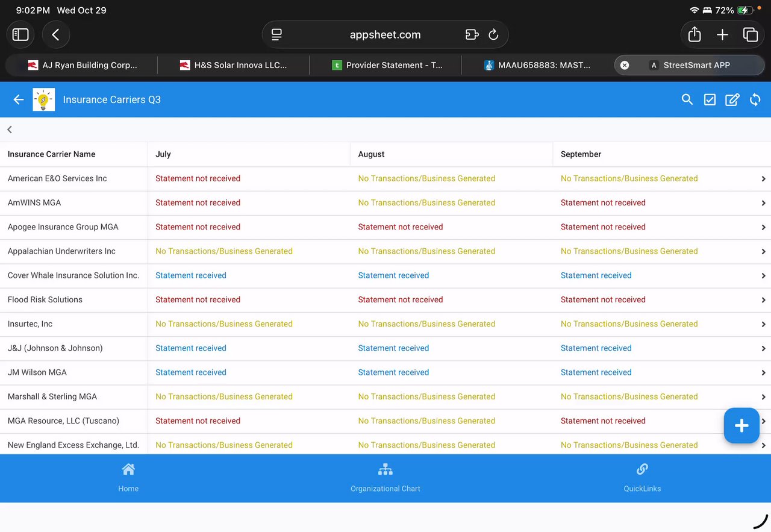Open the J&J (Johnson & Johnson) name
The width and height of the screenshot is (771, 532).
point(55,348)
